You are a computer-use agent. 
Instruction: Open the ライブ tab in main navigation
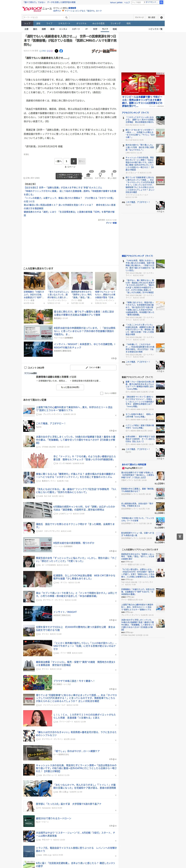[49, 24]
